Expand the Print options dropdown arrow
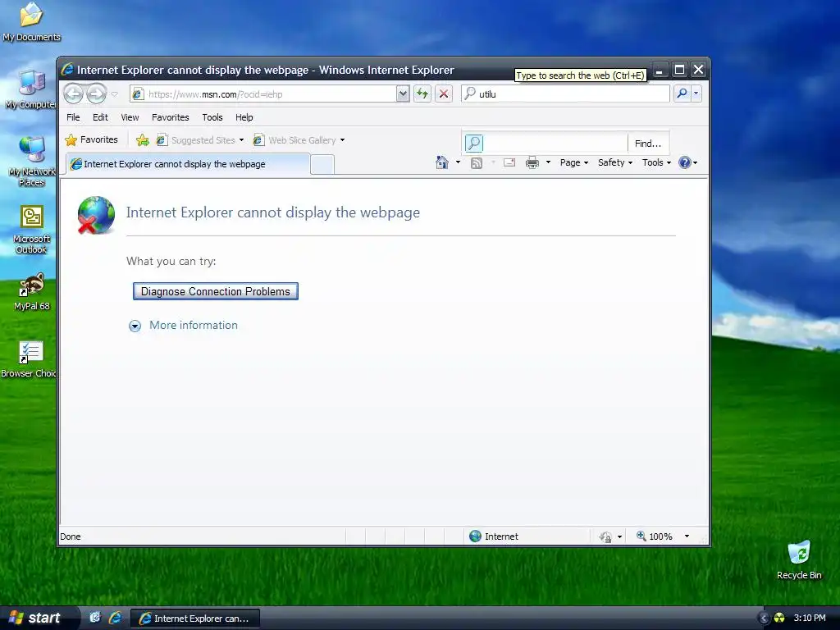 point(548,162)
